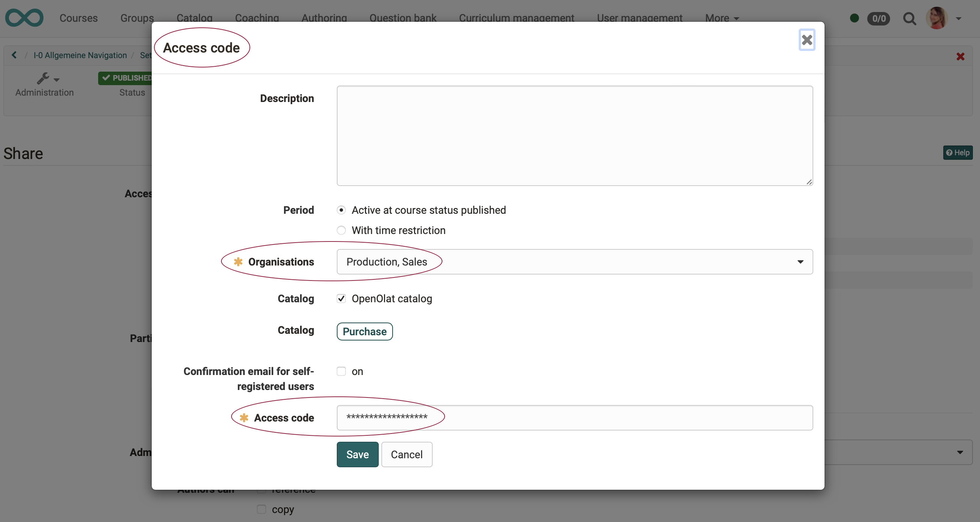This screenshot has height=522, width=980.
Task: Click the green online status indicator
Action: 854,18
